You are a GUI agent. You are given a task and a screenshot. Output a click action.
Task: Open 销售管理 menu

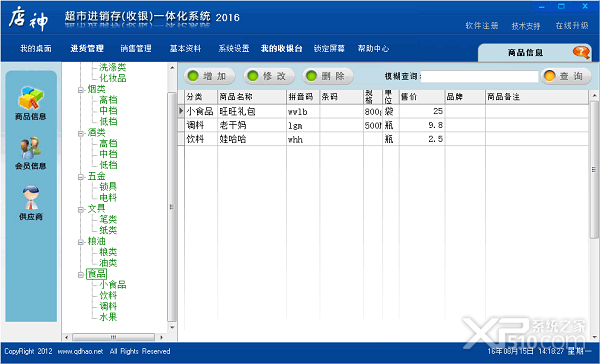(x=136, y=49)
